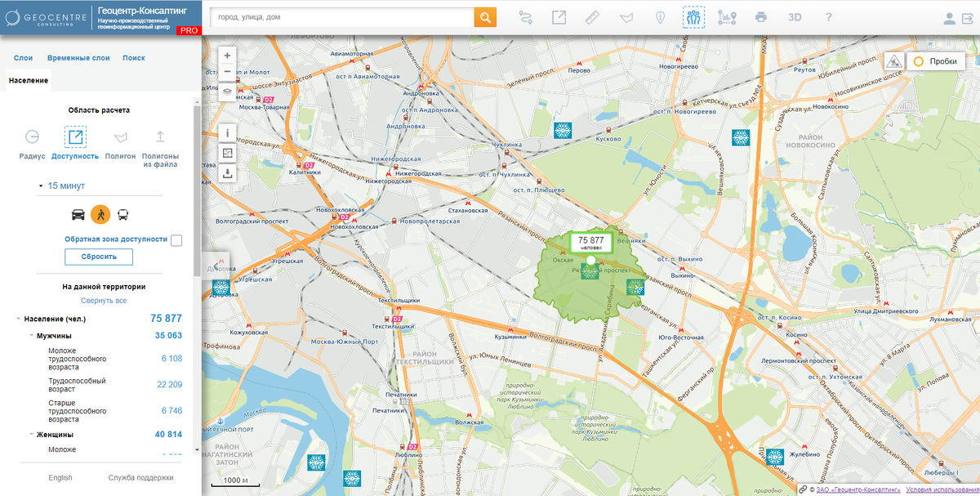
Task: Open Служба поддержки support link
Action: pyautogui.click(x=141, y=478)
